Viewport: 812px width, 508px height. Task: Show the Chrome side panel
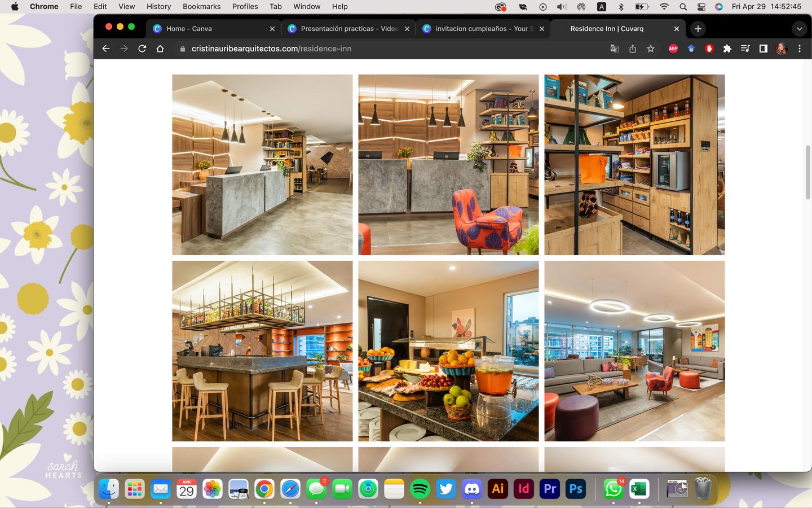pos(763,49)
